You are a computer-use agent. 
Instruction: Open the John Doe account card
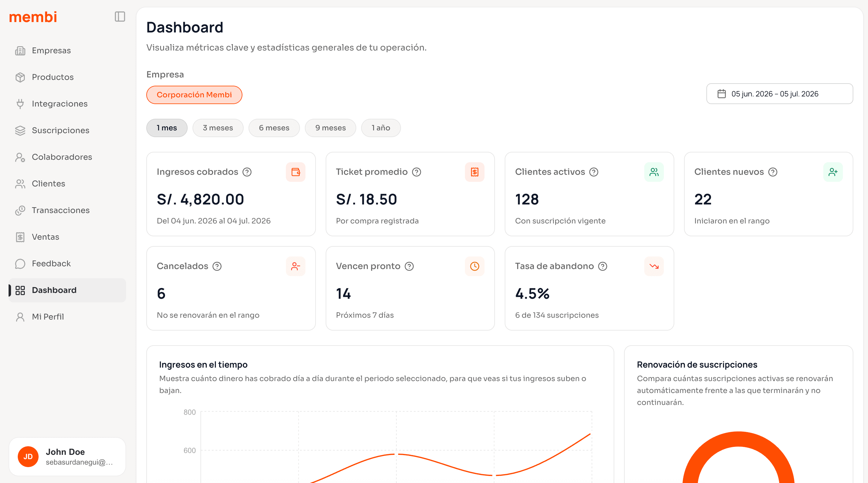click(67, 457)
